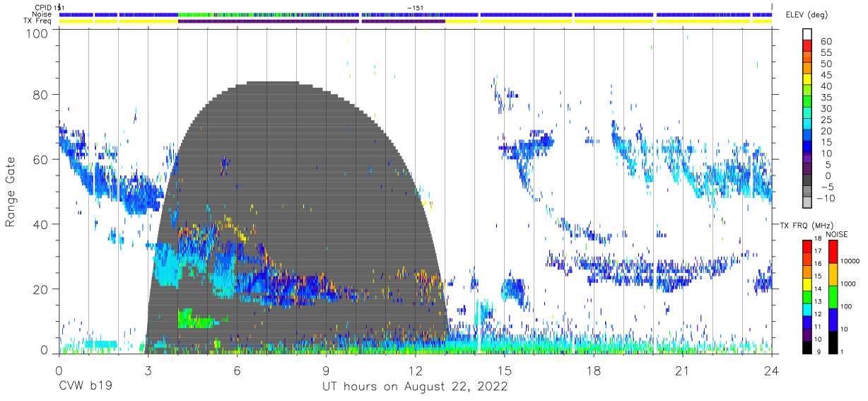Click the '9' tick label on UT hours axis
Image resolution: width=868 pixels, height=401 pixels.
pos(326,371)
